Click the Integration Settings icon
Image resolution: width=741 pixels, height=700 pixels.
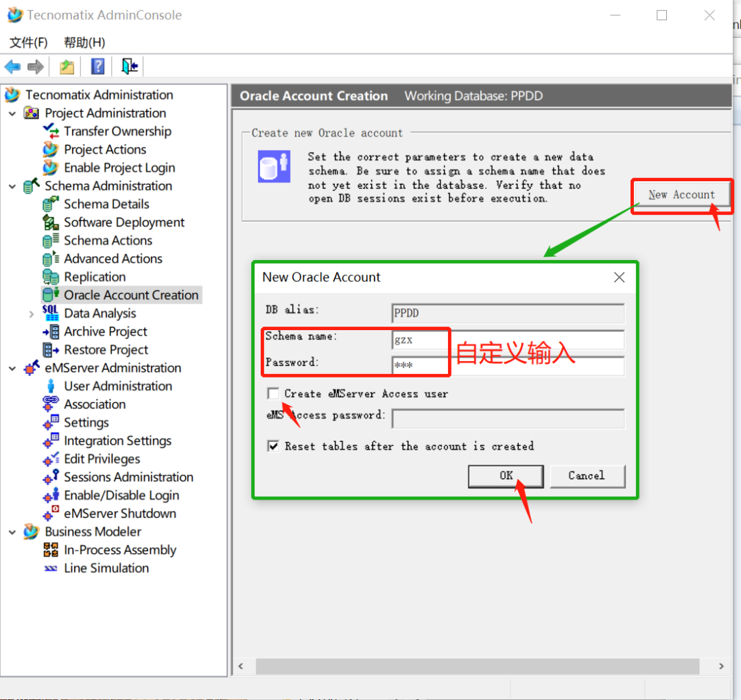click(x=51, y=441)
